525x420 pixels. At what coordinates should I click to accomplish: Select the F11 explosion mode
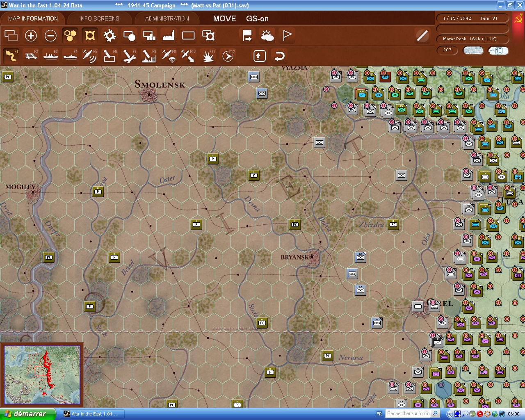208,56
